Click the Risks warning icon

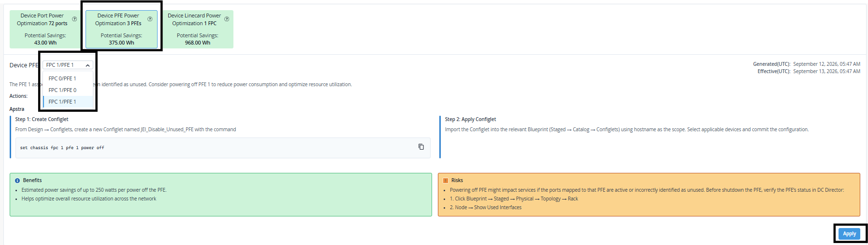point(446,181)
